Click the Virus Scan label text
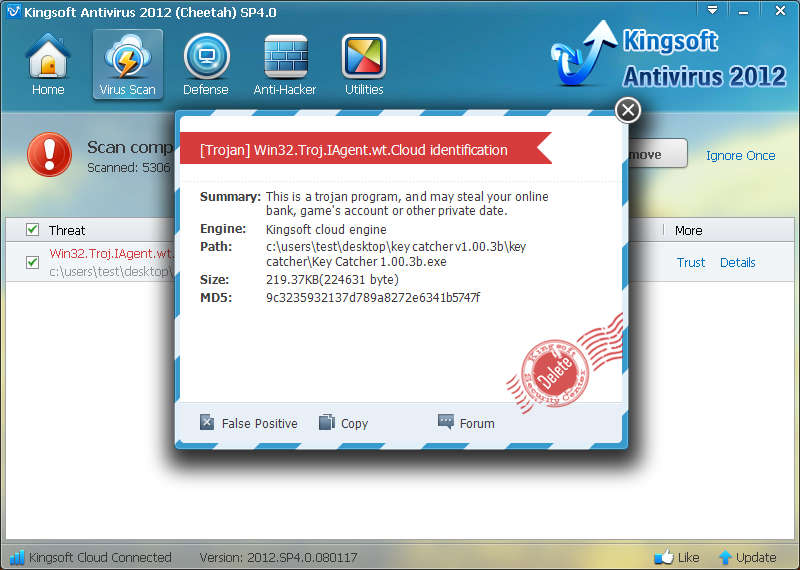The image size is (800, 570). [x=128, y=90]
